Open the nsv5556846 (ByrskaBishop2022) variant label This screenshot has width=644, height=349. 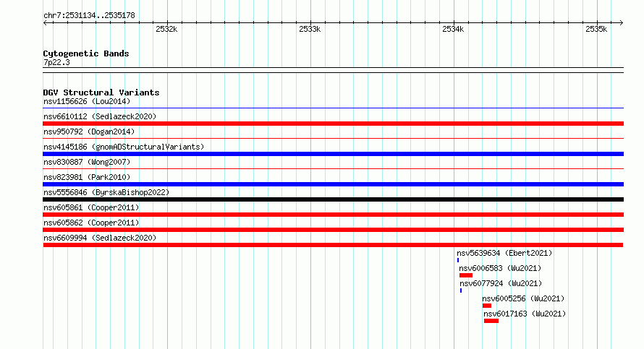pos(106,192)
